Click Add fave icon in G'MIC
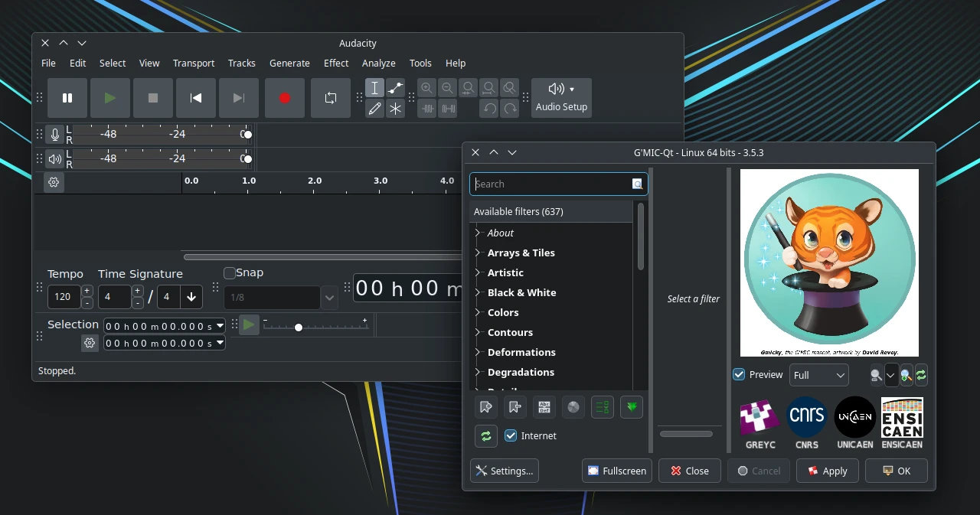 pos(485,407)
